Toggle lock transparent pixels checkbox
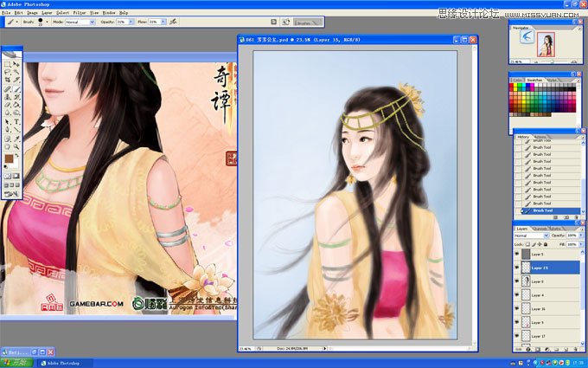This screenshot has width=588, height=368. (x=527, y=244)
